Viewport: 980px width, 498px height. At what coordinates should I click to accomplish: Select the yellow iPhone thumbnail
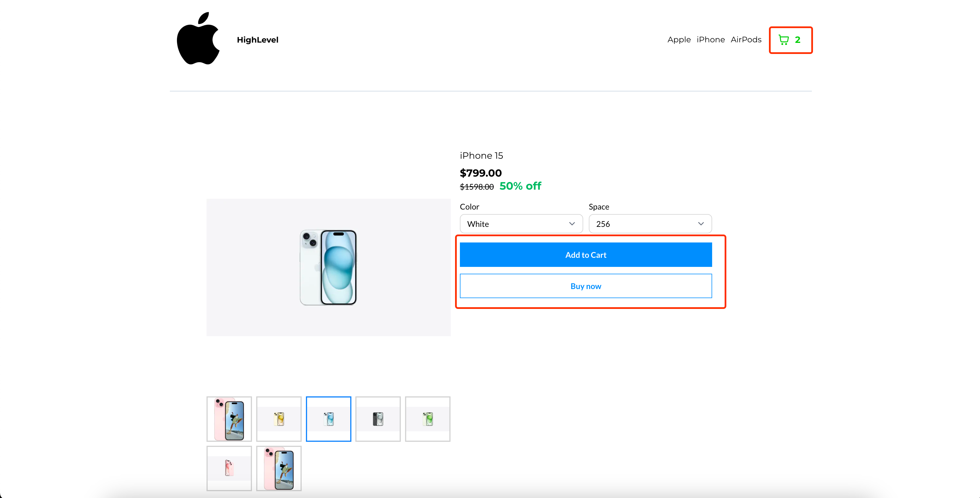tap(278, 419)
